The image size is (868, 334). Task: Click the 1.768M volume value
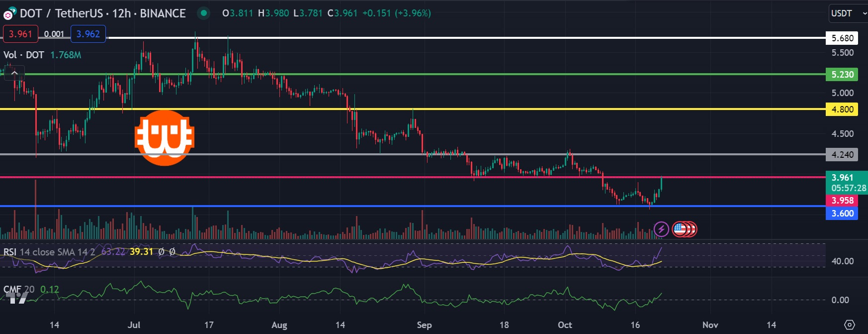[x=66, y=55]
